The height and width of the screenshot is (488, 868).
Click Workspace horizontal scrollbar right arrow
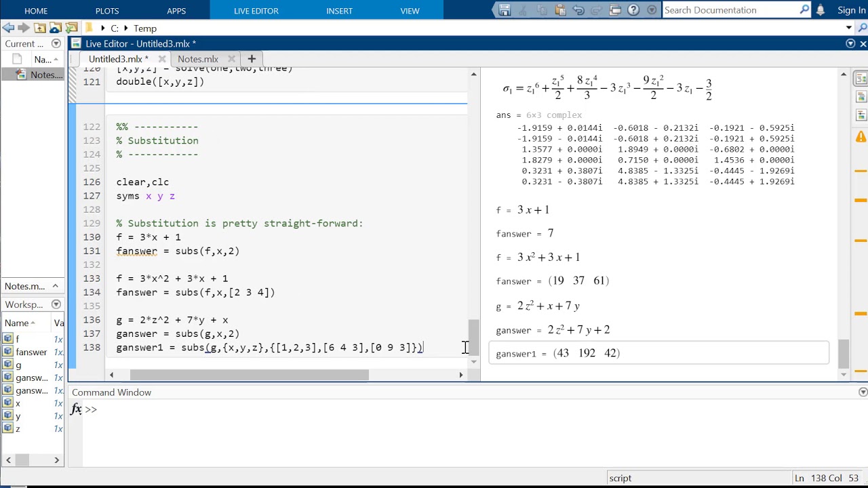[x=57, y=460]
